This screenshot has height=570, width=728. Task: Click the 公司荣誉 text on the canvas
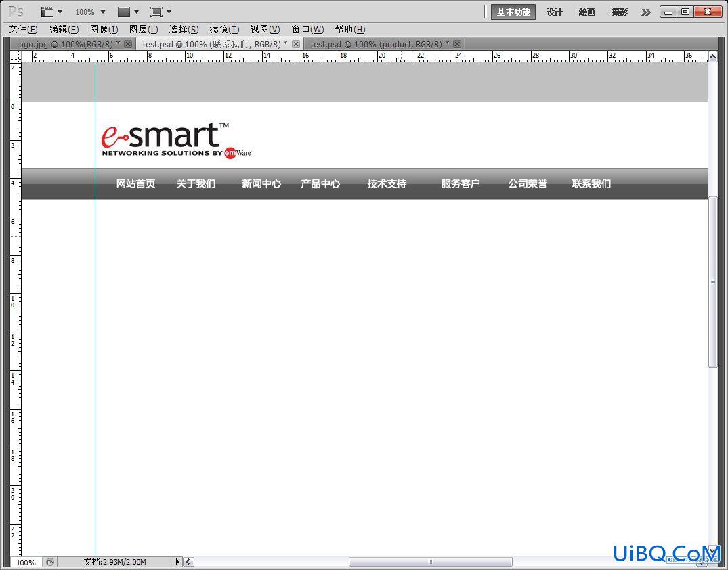click(x=528, y=184)
